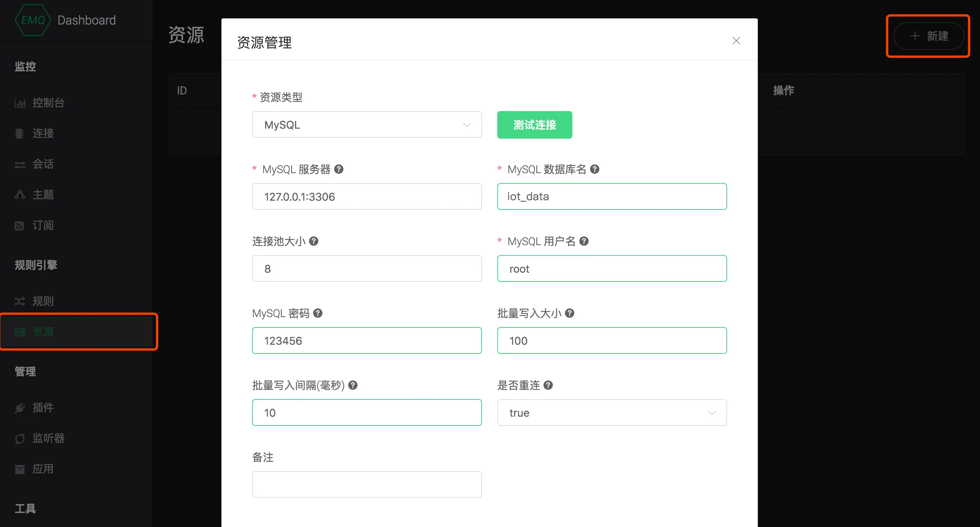980x527 pixels.
Task: Click help icon beside MySQL 数据库名
Action: tap(595, 169)
